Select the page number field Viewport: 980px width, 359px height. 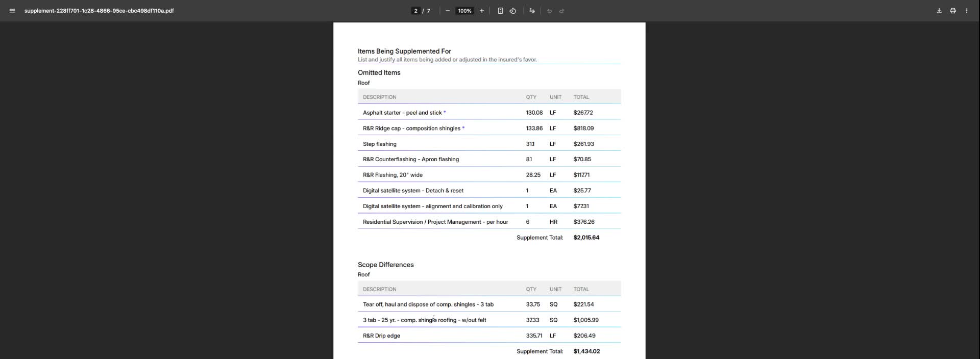click(x=416, y=11)
